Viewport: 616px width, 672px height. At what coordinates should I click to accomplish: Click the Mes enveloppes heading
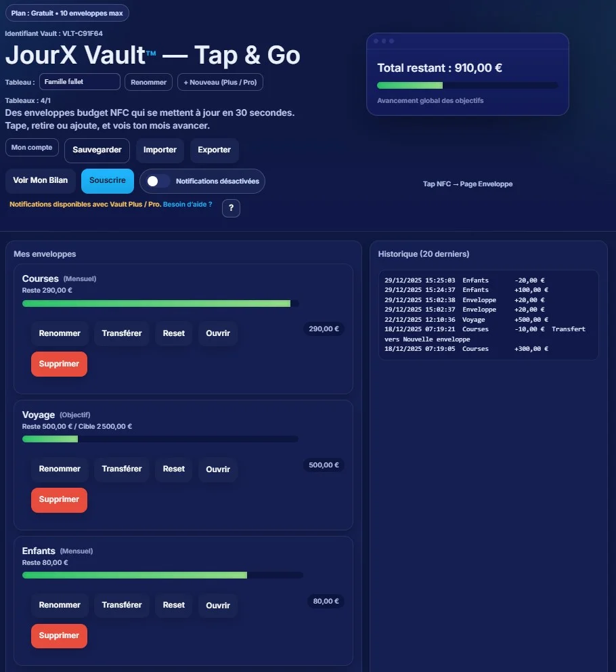(x=45, y=254)
